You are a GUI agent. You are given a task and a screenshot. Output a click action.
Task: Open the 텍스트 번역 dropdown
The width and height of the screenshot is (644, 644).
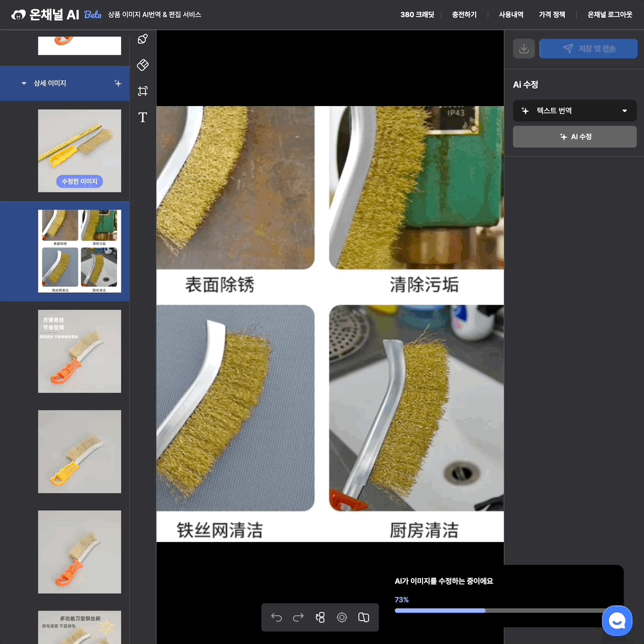[x=575, y=111]
